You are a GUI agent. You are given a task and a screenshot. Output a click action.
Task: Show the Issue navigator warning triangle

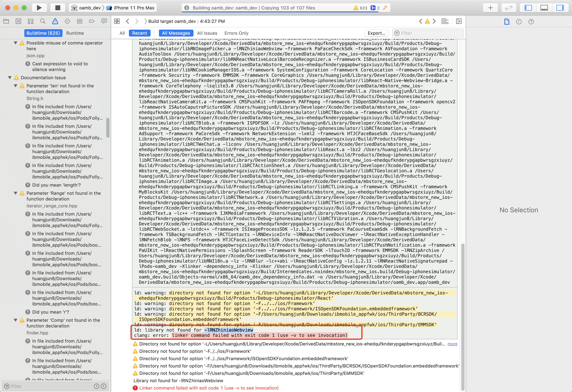tap(55, 21)
